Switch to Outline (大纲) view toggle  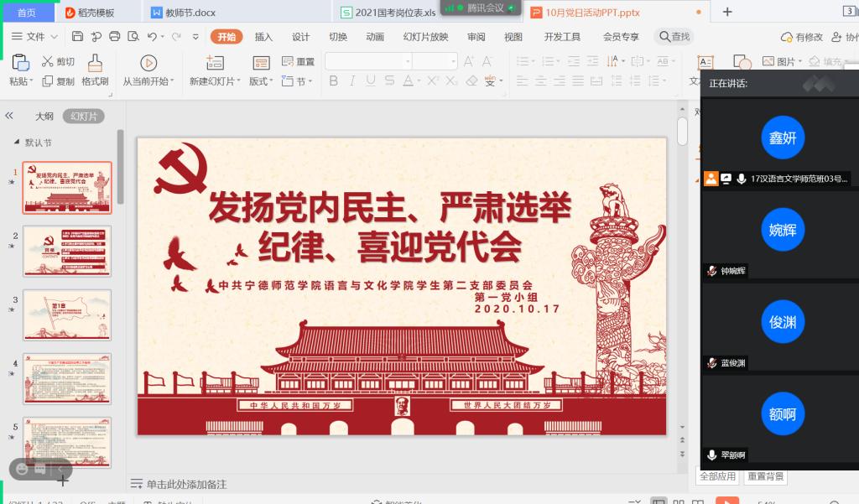point(44,117)
